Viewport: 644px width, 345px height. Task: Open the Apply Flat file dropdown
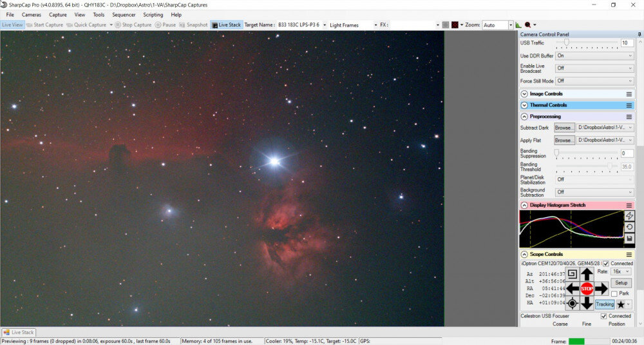(605, 140)
